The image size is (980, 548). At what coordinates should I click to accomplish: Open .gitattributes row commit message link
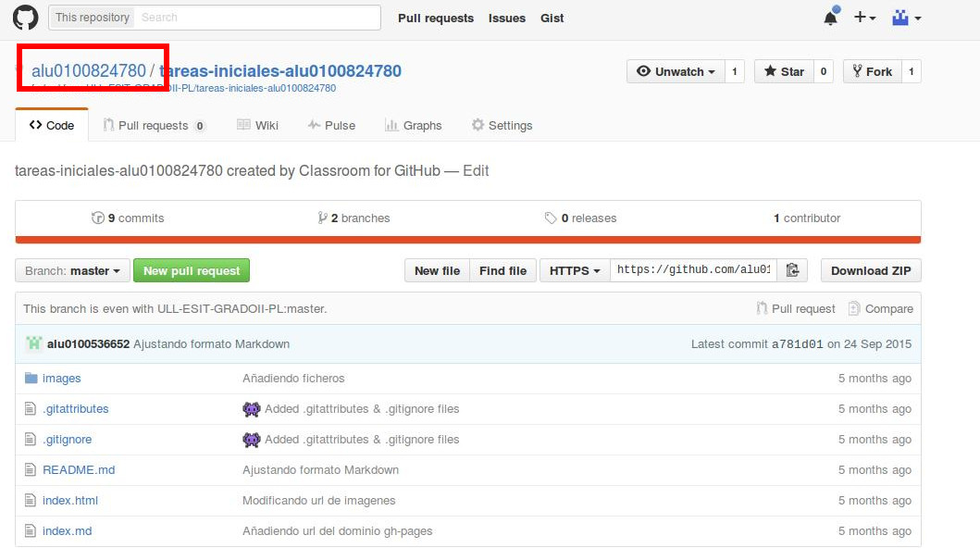pos(362,408)
